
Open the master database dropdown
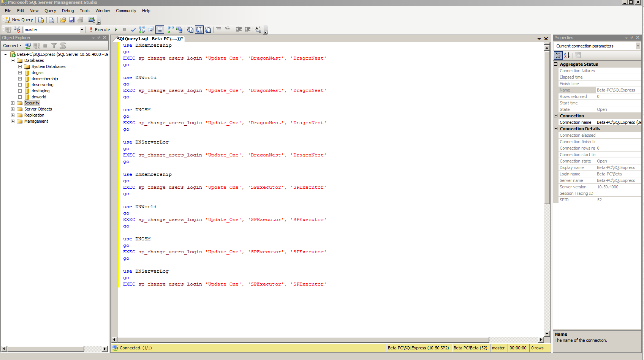[x=82, y=30]
